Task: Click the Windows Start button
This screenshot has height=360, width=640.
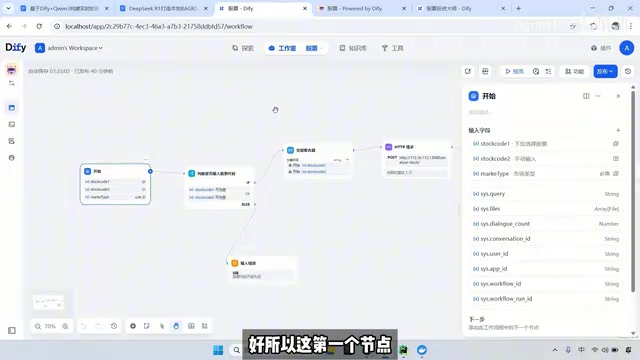Action: coord(218,350)
